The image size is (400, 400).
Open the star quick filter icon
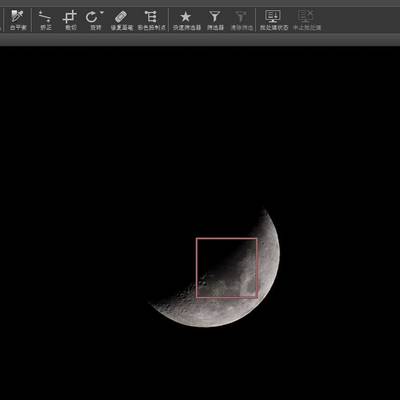(185, 17)
